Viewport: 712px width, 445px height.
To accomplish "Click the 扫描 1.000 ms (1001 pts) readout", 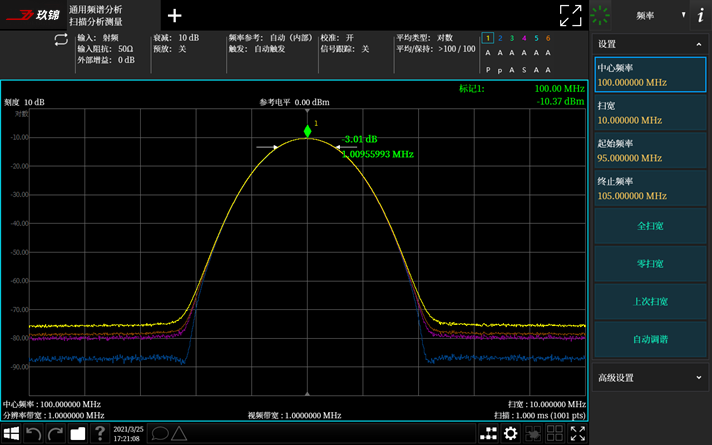I will click(x=540, y=415).
